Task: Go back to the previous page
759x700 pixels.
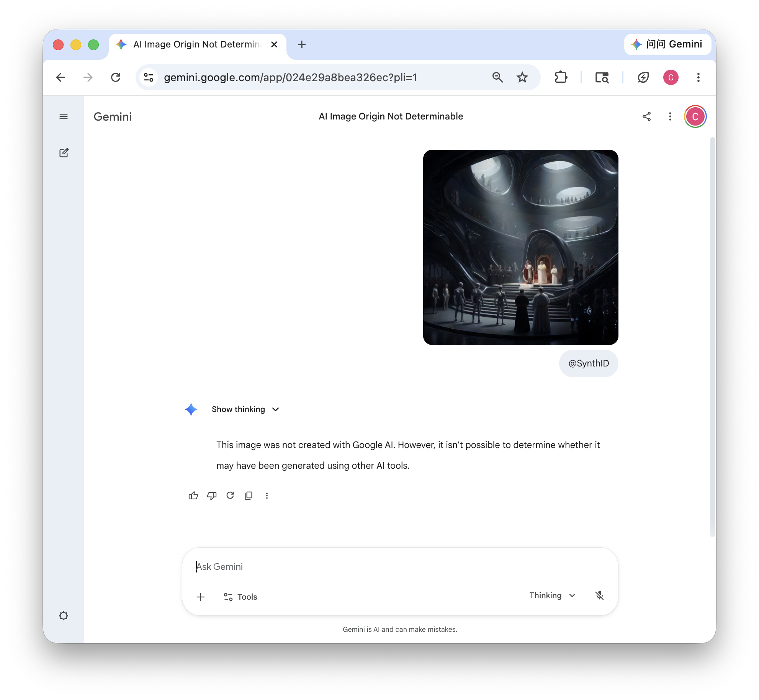Action: (61, 77)
